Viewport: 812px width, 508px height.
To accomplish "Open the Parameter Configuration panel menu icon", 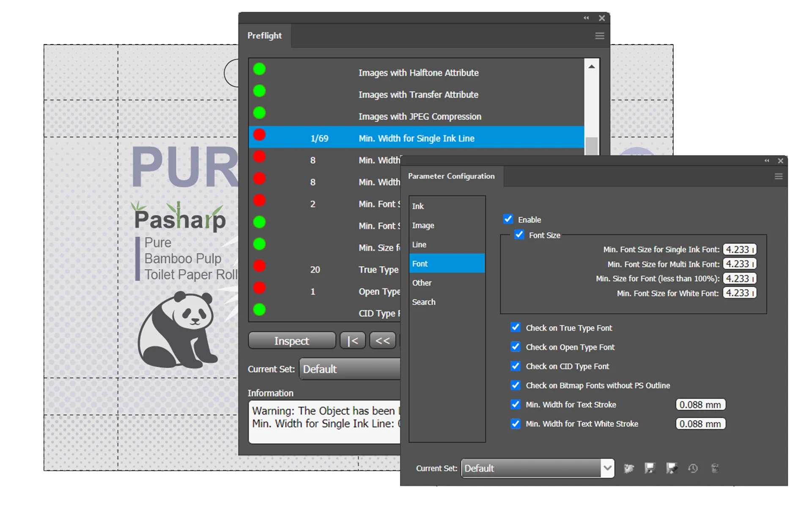I will click(x=778, y=177).
